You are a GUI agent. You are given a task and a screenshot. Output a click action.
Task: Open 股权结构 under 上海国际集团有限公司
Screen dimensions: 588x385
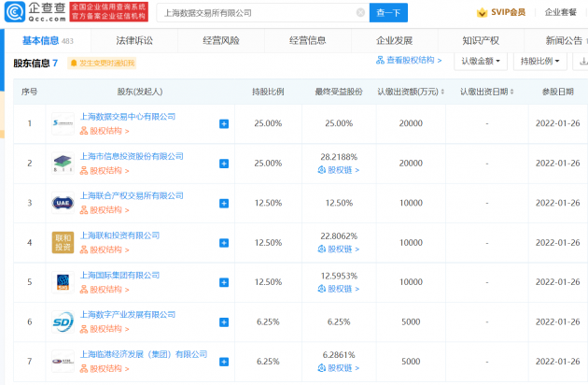coord(105,290)
